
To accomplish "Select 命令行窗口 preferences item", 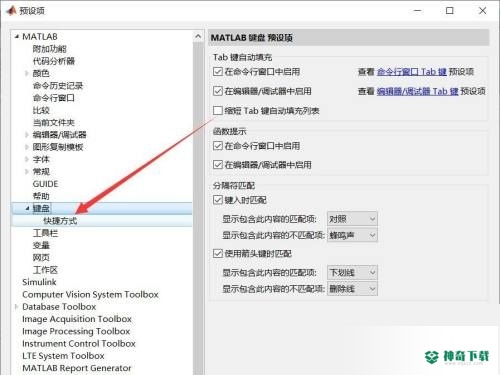I will click(54, 98).
